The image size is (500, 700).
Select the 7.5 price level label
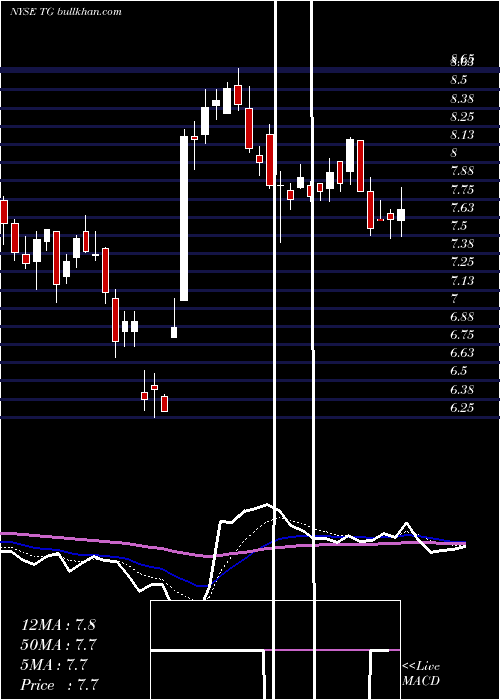(458, 226)
